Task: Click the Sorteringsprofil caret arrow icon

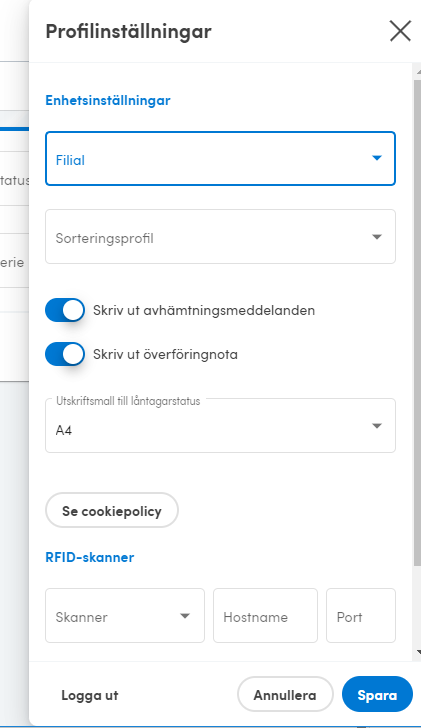Action: tap(377, 237)
